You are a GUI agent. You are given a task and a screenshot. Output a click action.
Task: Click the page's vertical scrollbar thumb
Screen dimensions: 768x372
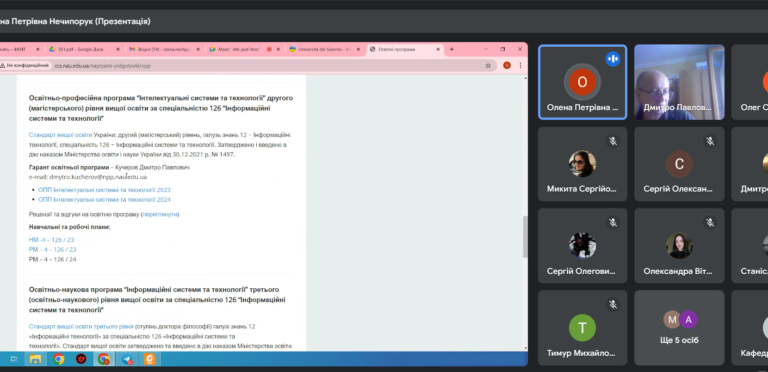point(525,237)
